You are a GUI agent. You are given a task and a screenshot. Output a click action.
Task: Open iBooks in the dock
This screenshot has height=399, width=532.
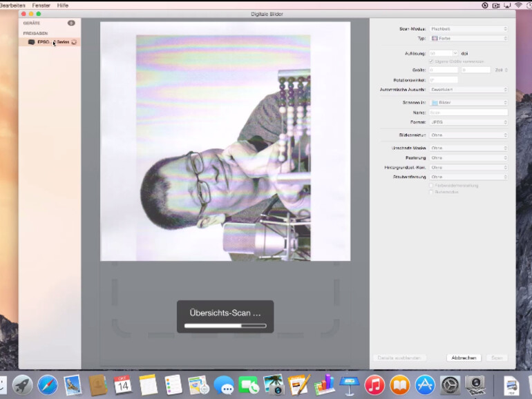coord(399,385)
